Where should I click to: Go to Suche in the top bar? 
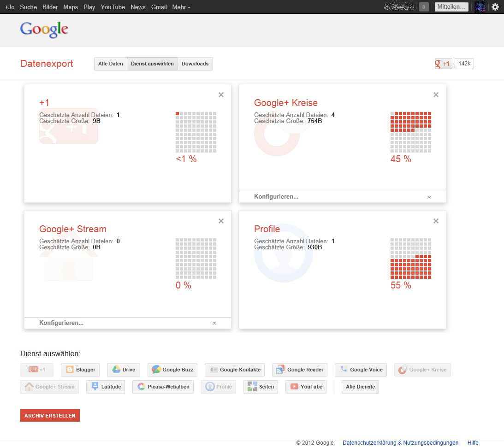(28, 7)
